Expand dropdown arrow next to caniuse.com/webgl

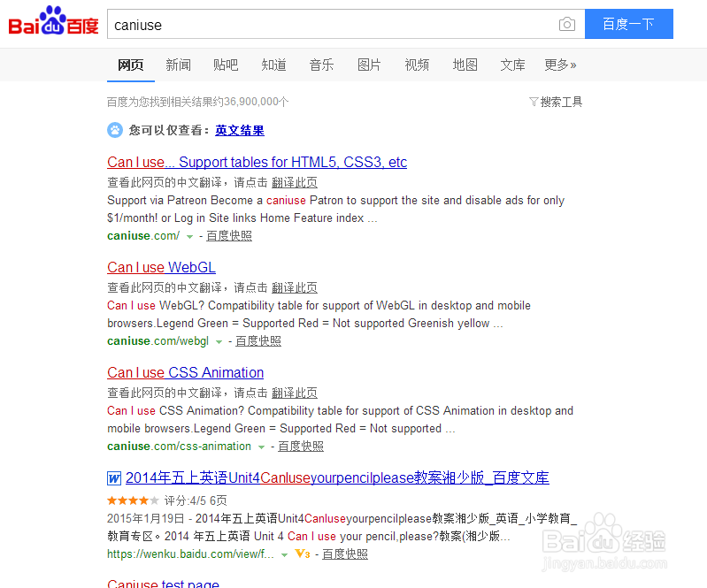pos(219,342)
